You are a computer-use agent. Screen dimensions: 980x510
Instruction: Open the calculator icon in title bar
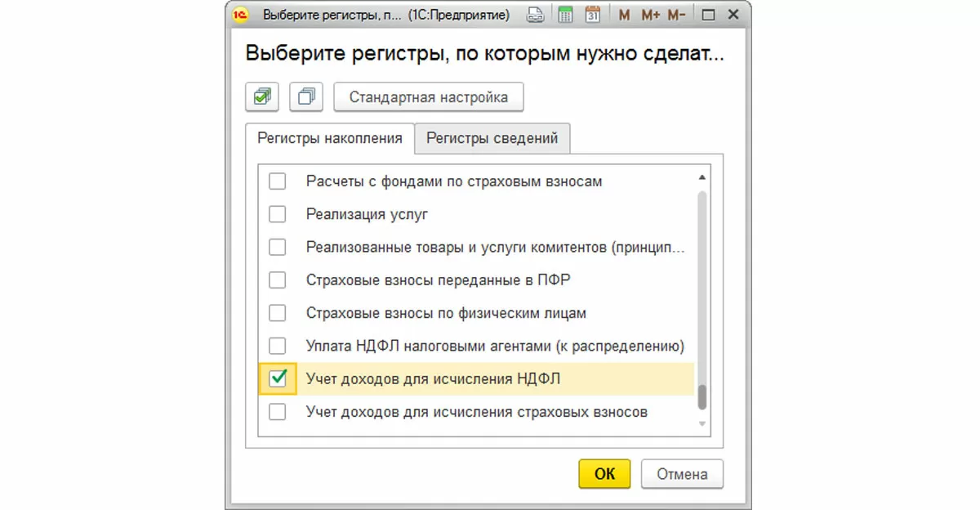(565, 15)
